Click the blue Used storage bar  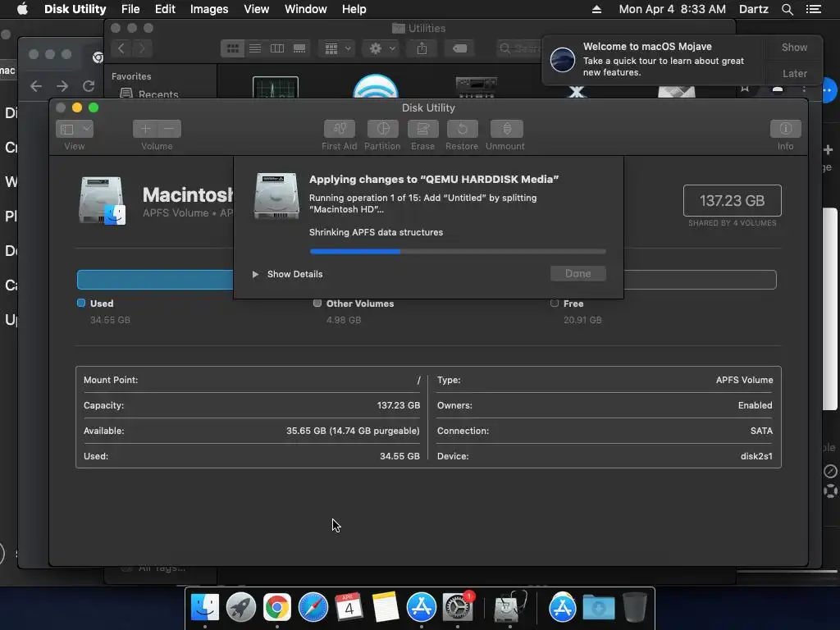coord(155,280)
